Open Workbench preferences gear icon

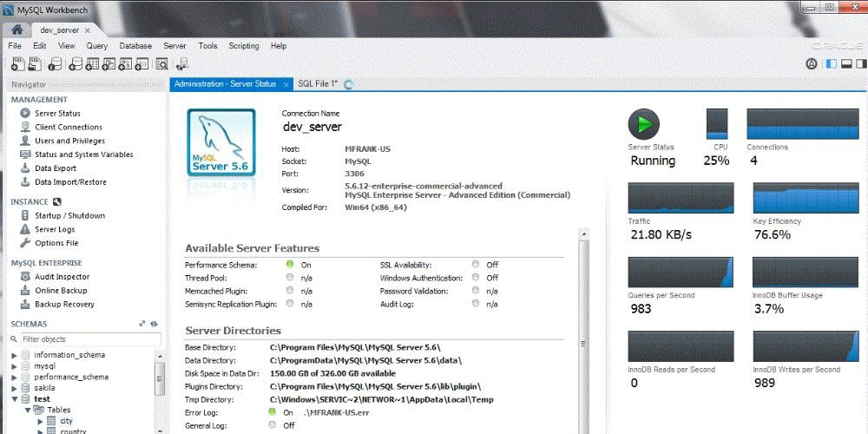click(811, 64)
